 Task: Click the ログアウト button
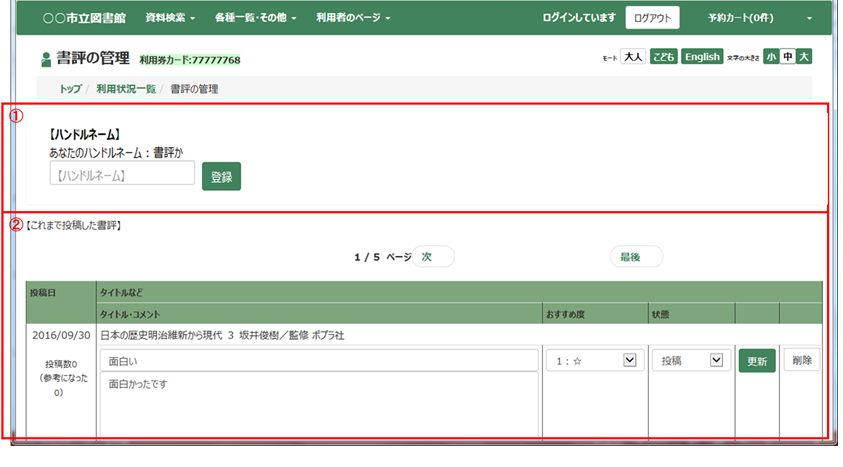[x=652, y=18]
